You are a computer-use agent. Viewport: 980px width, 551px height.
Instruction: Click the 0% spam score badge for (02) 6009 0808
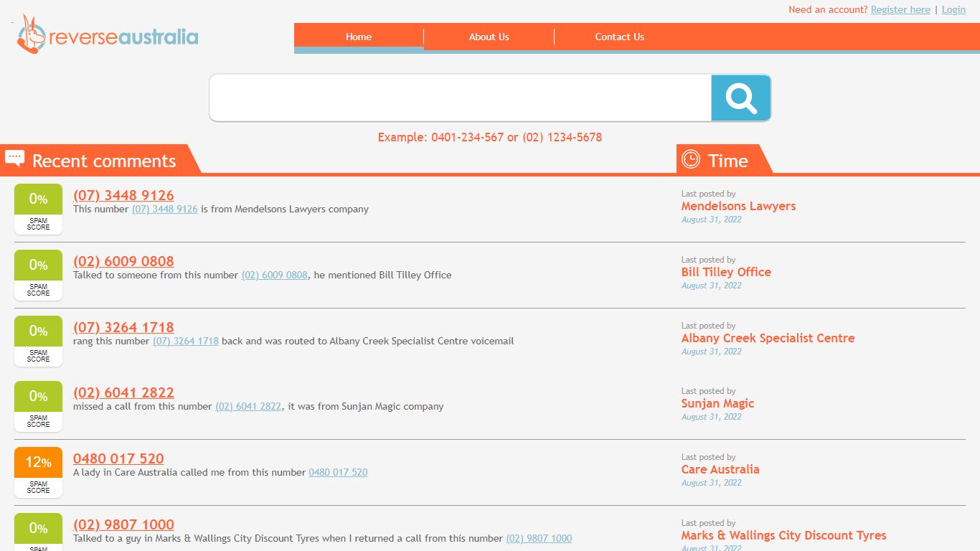point(39,275)
